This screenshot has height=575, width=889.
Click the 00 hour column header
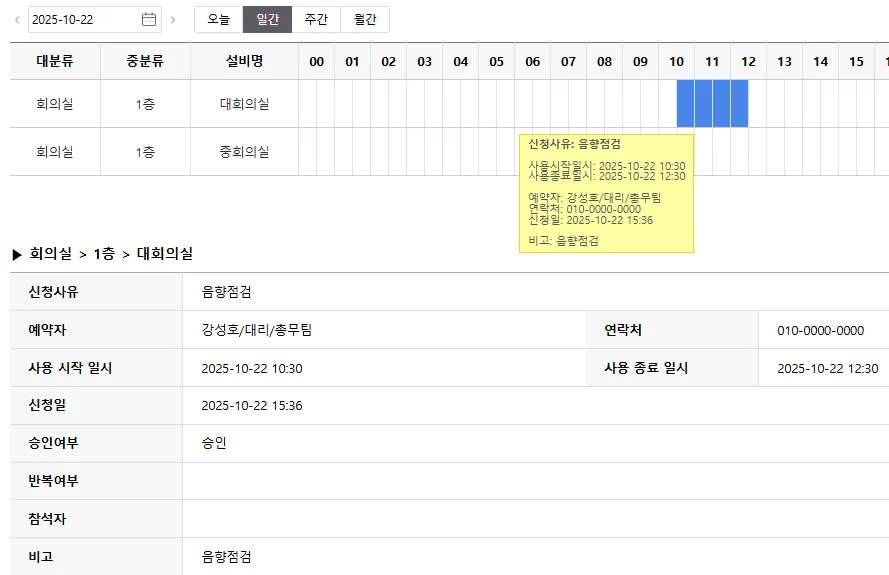pos(317,61)
